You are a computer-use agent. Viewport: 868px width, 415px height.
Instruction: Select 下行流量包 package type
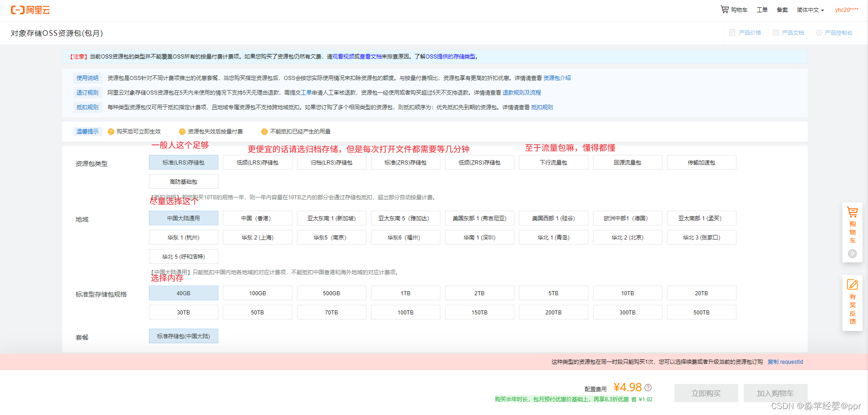554,162
